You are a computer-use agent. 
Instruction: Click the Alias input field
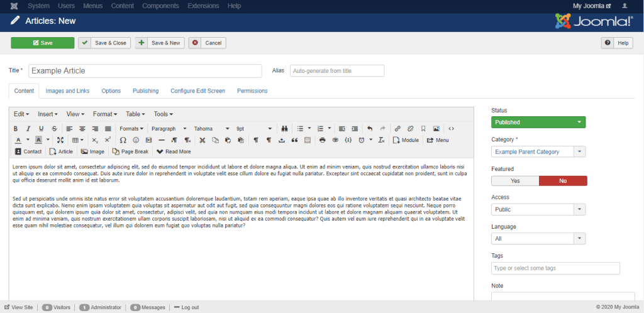tap(337, 70)
